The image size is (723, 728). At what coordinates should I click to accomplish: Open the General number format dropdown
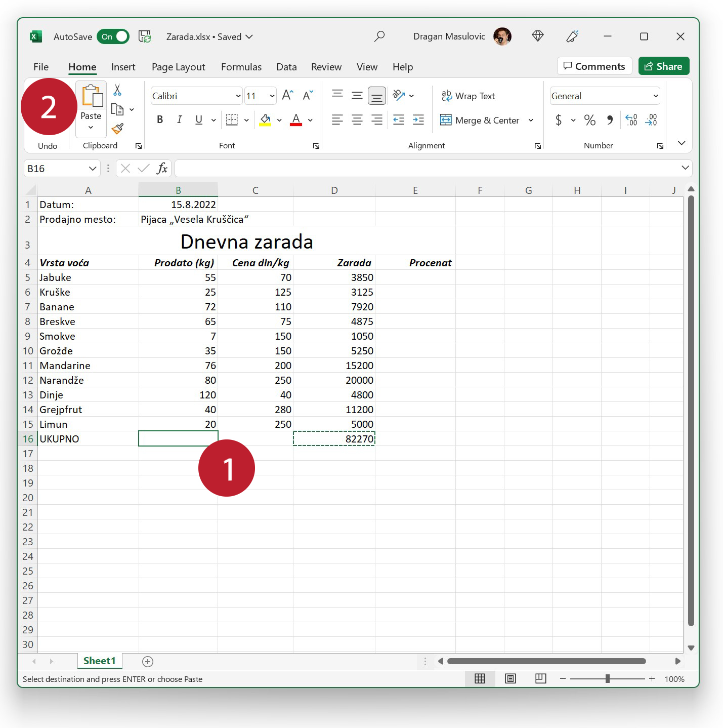(x=656, y=96)
